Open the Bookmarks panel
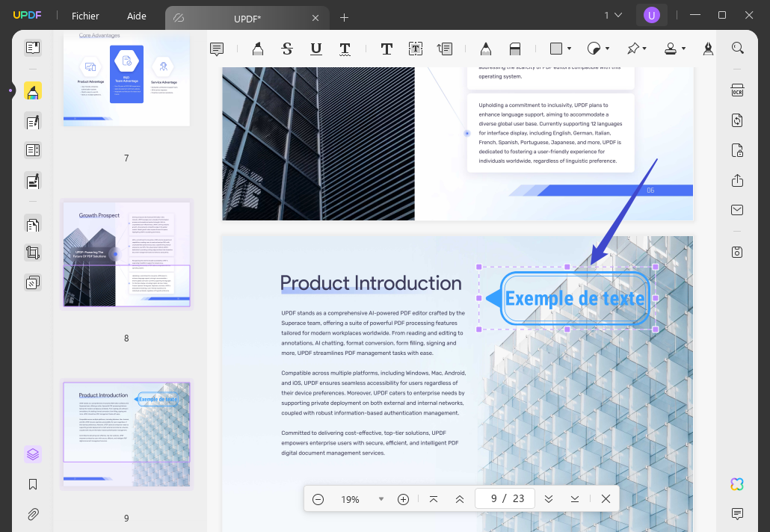 coord(33,484)
